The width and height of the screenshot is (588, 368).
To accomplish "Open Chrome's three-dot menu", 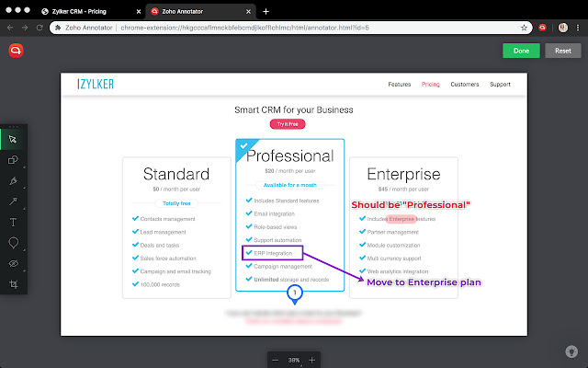I will click(x=578, y=28).
